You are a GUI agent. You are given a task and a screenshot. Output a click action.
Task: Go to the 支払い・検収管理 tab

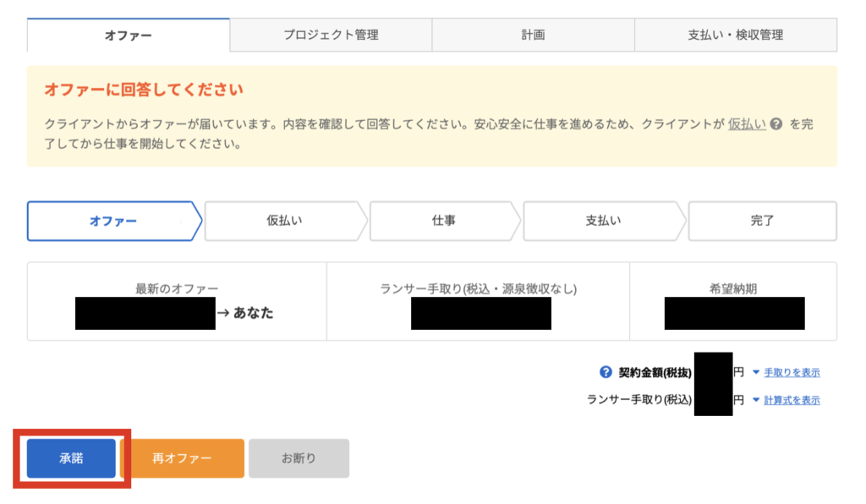[736, 35]
